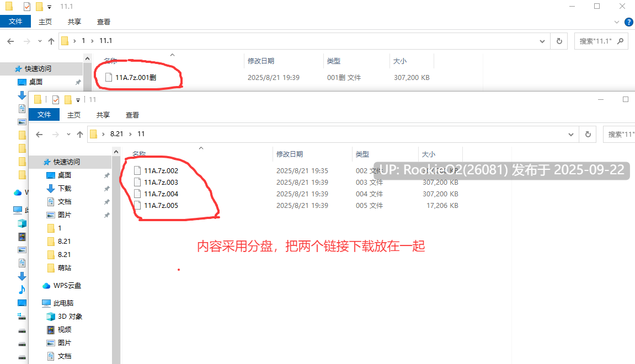Screen dimensions: 635x364
Task: Open 萌站 folder in the sidebar
Action: [x=65, y=267]
